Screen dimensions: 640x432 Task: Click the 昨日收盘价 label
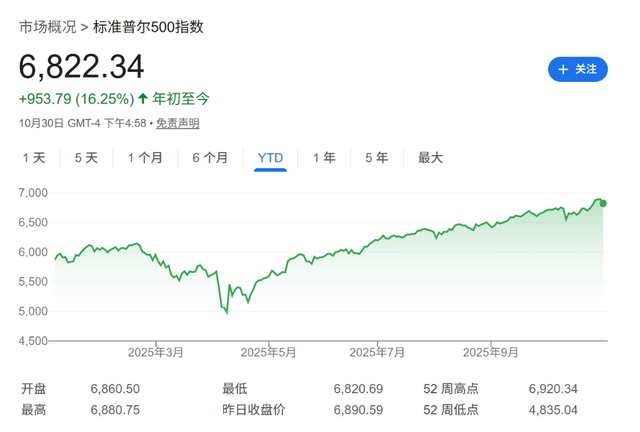(253, 410)
